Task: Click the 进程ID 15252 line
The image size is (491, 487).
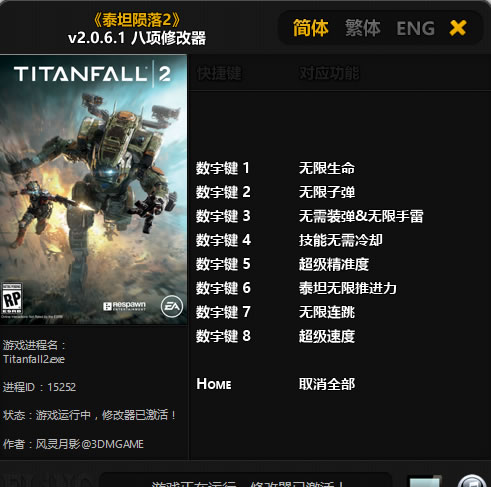Action: point(39,387)
